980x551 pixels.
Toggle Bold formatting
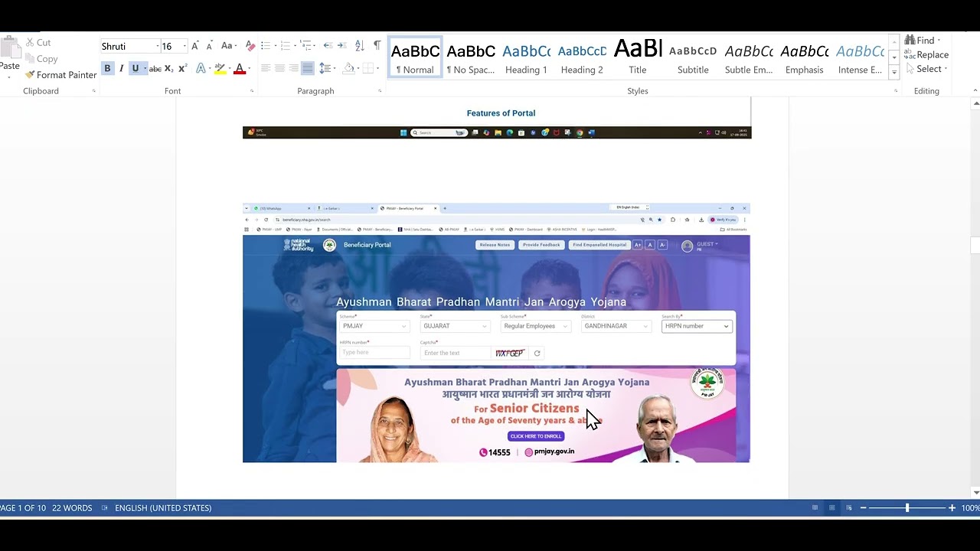pos(107,68)
